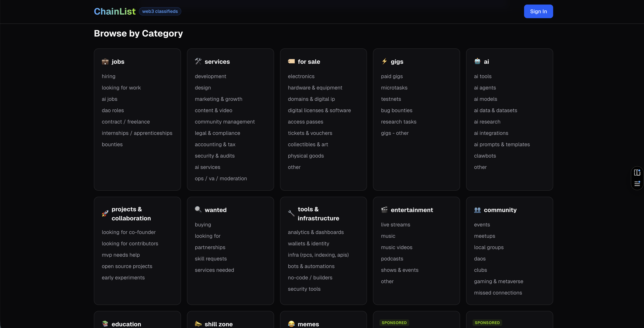Click the ChainList logo to return home
Viewport: 644px width, 328px height.
[115, 11]
